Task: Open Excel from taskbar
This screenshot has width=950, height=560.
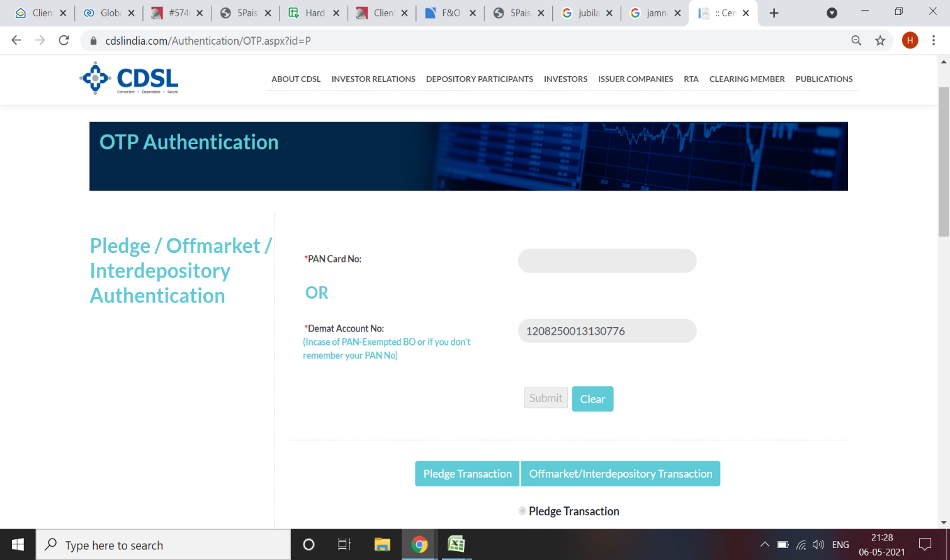Action: (x=456, y=544)
